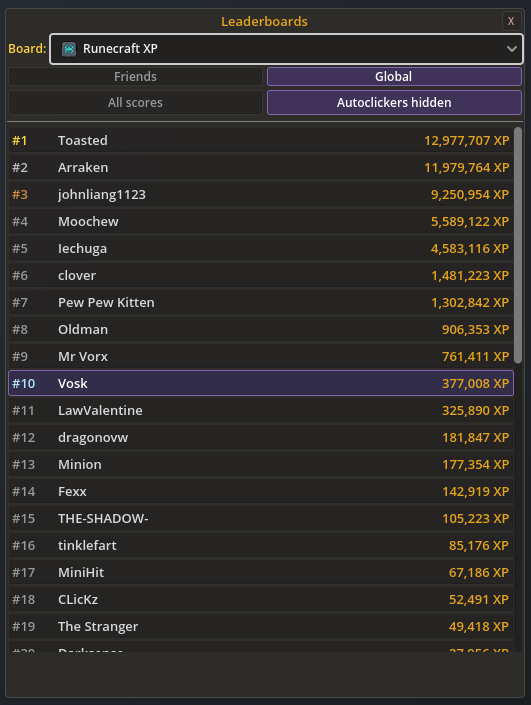531x705 pixels.
Task: Close the Leaderboards window with X
Action: 511,21
